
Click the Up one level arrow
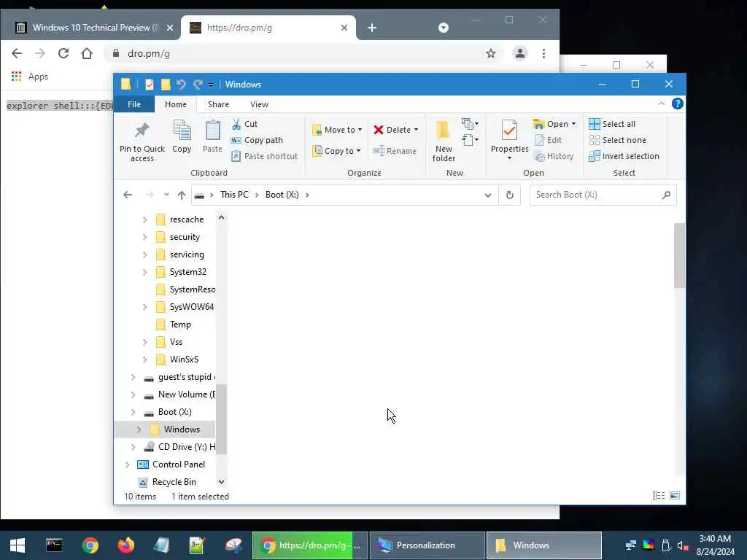coord(182,195)
